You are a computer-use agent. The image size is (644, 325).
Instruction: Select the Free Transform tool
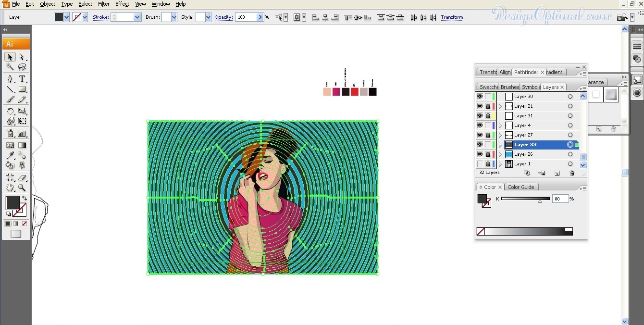click(22, 122)
